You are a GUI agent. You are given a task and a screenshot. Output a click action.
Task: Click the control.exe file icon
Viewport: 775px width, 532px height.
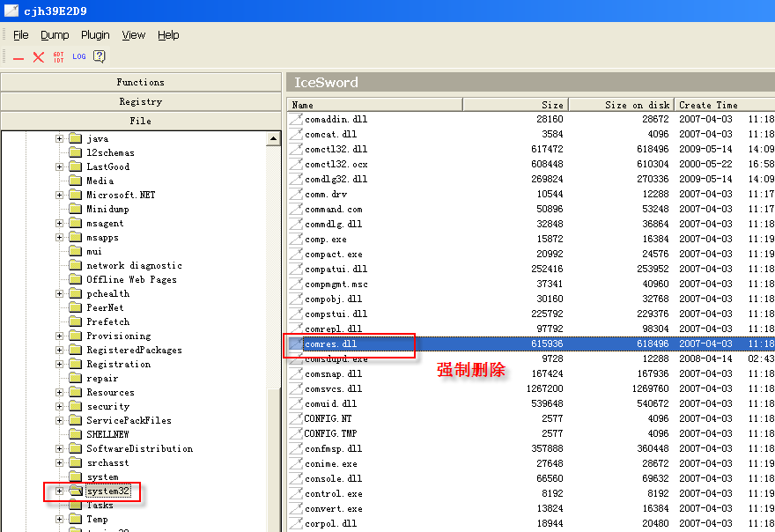click(296, 493)
